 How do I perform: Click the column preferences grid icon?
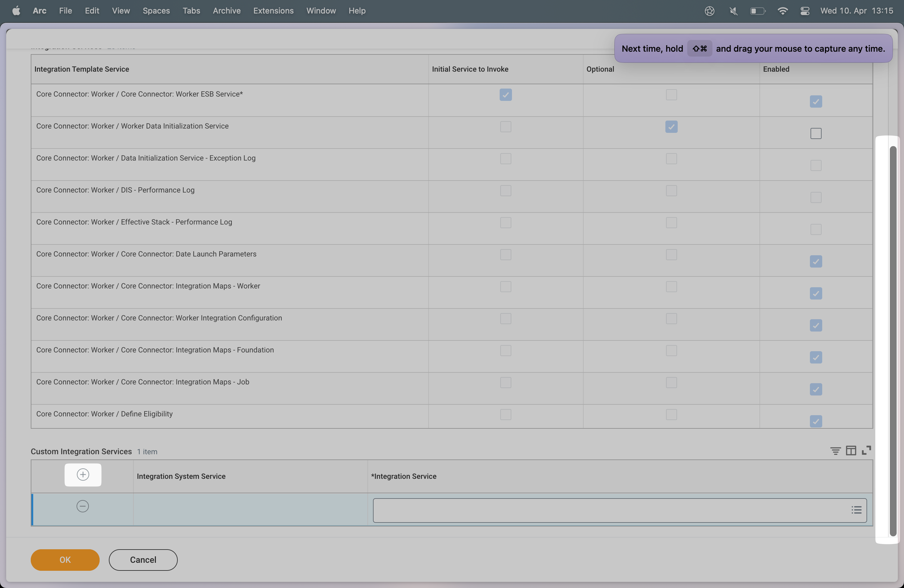[x=851, y=451]
